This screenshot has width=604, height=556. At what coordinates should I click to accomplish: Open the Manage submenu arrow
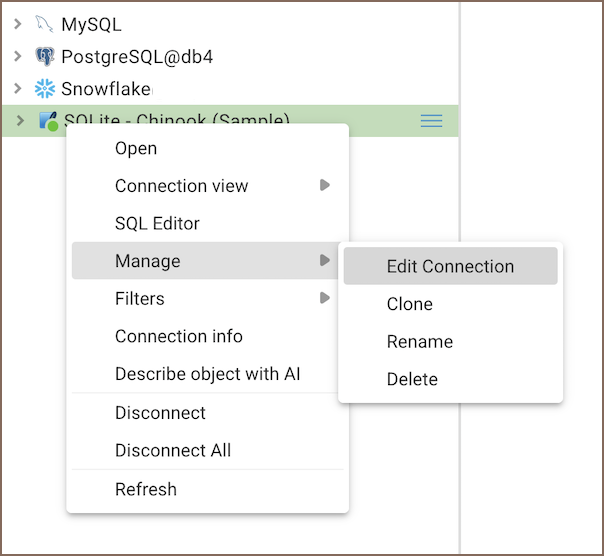pos(325,260)
